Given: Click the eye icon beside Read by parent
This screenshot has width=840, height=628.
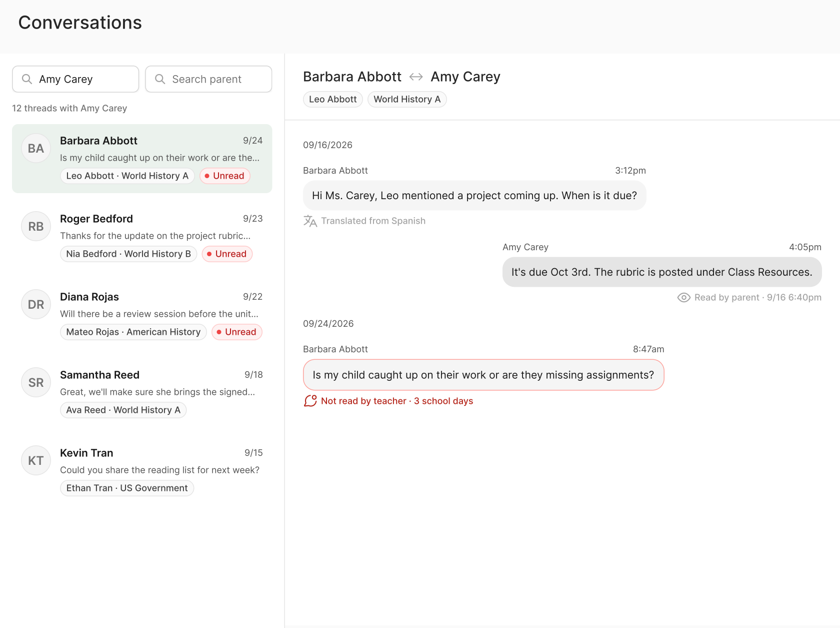Looking at the screenshot, I should pos(683,297).
